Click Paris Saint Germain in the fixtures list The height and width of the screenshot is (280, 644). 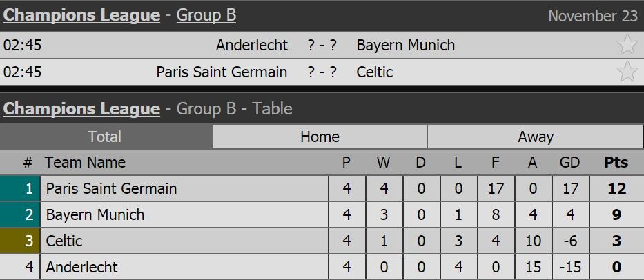(x=222, y=72)
